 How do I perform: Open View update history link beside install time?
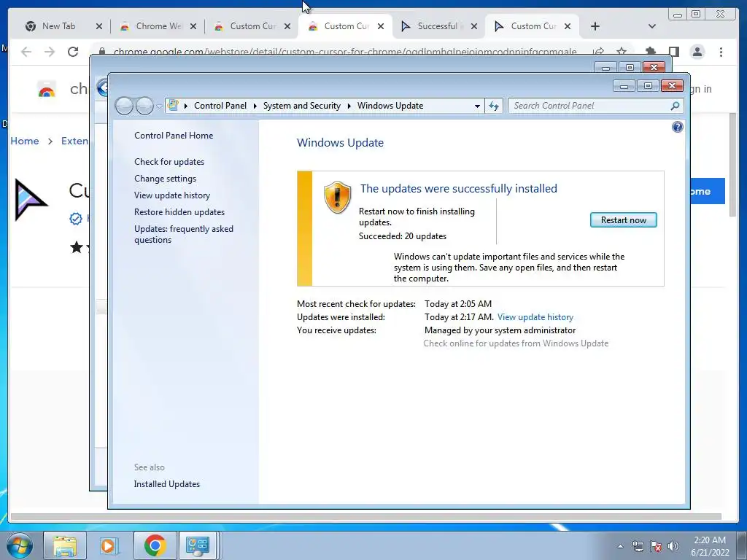coord(535,317)
